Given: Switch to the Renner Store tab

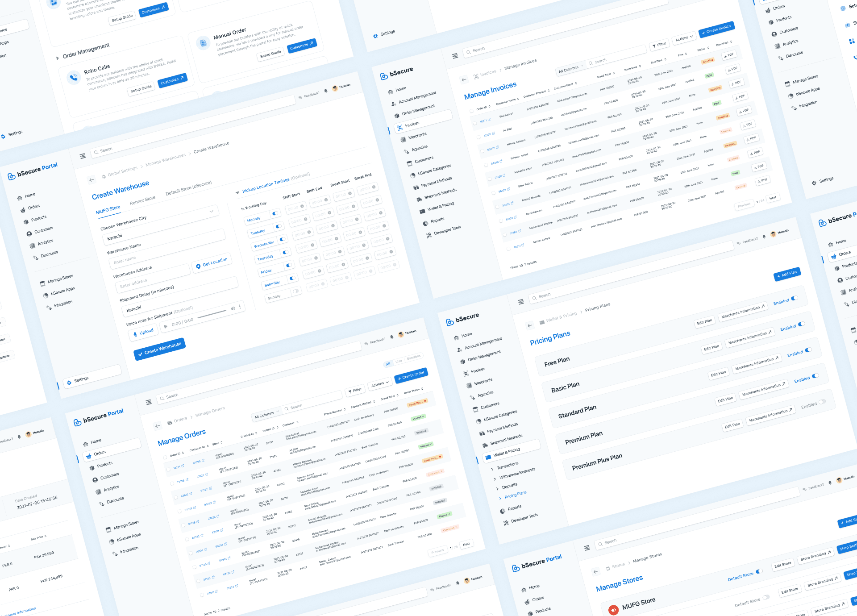Looking at the screenshot, I should coord(142,200).
